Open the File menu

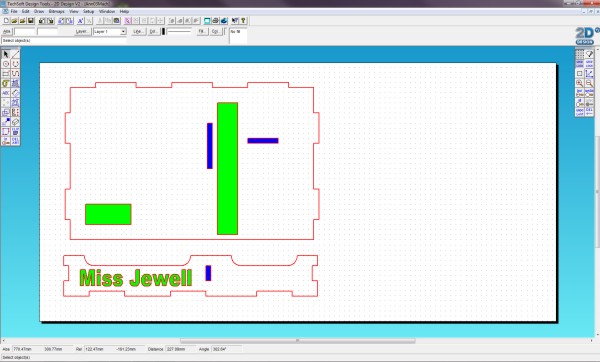14,11
